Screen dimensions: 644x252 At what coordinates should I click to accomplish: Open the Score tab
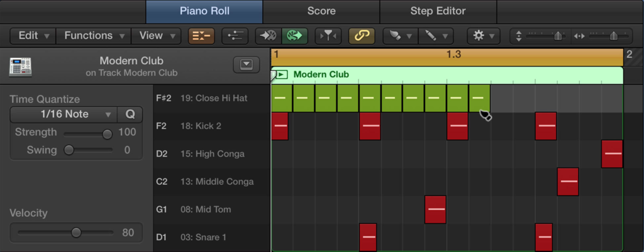click(321, 11)
